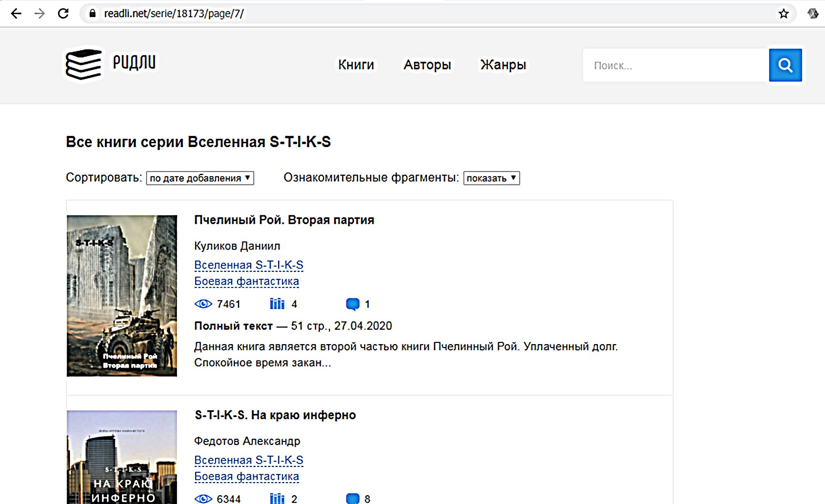The height and width of the screenshot is (504, 825).
Task: Select the views eye icon for Пчелиный Рой
Action: click(x=203, y=304)
